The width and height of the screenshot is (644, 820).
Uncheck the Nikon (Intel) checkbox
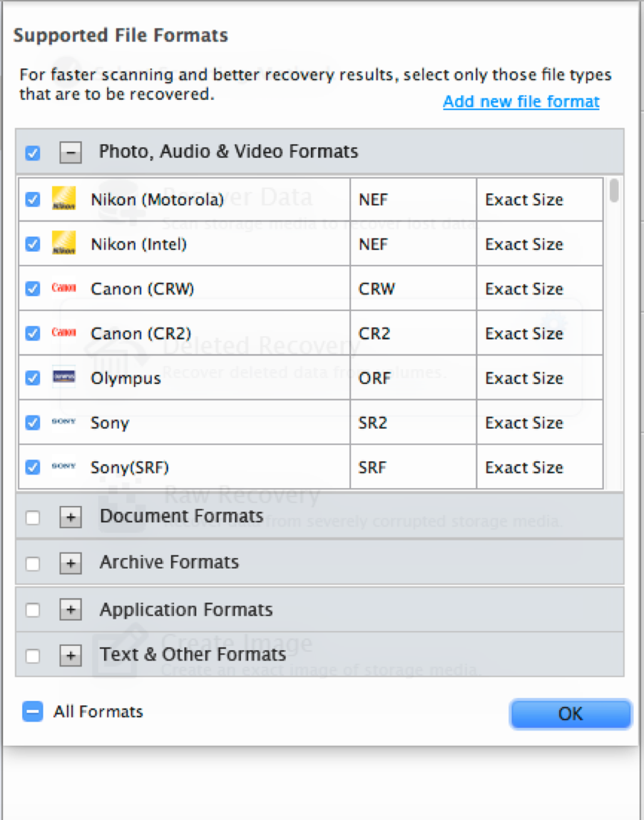[32, 243]
